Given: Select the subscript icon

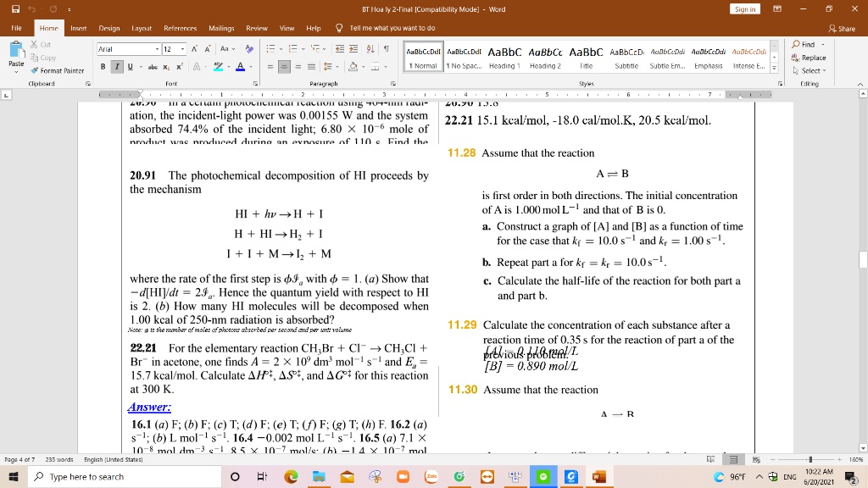Looking at the screenshot, I should 166,66.
